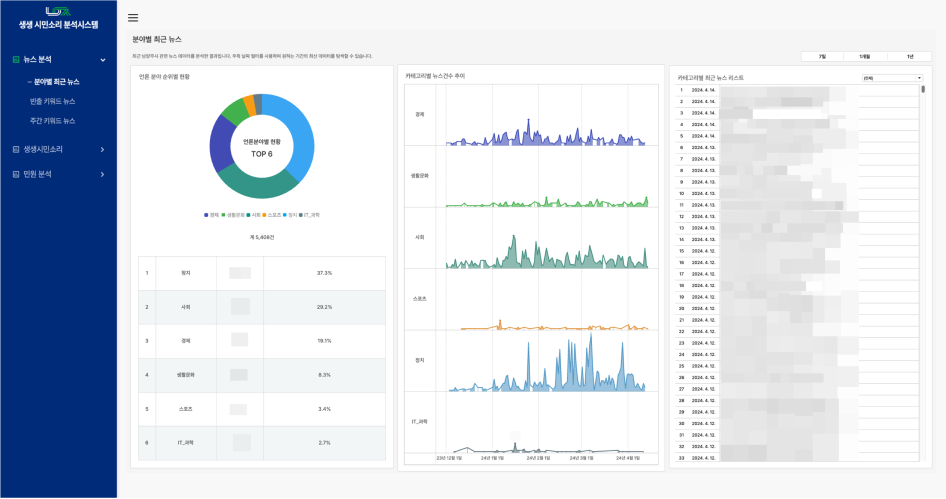
Task: Toggle the IT_과학 legend item
Action: pyautogui.click(x=310, y=215)
